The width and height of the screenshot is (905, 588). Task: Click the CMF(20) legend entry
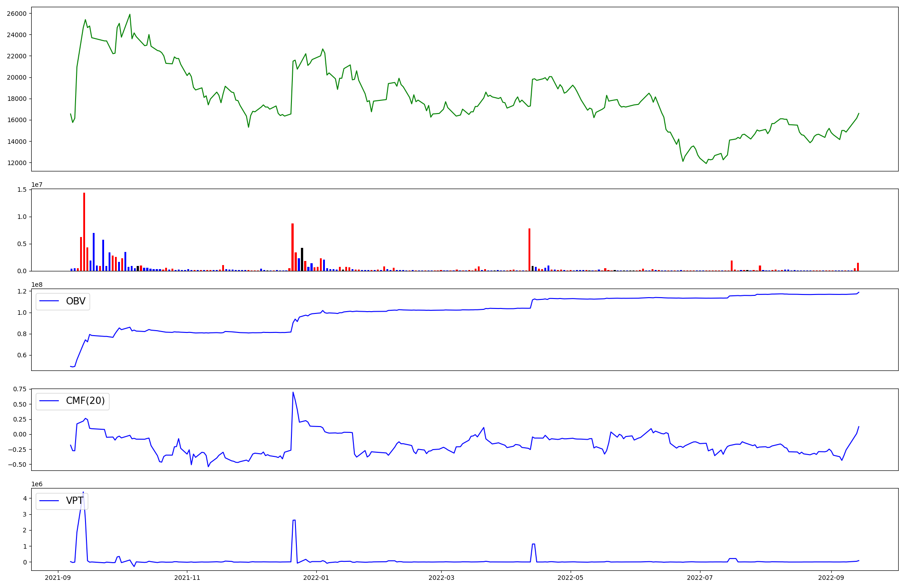click(85, 401)
